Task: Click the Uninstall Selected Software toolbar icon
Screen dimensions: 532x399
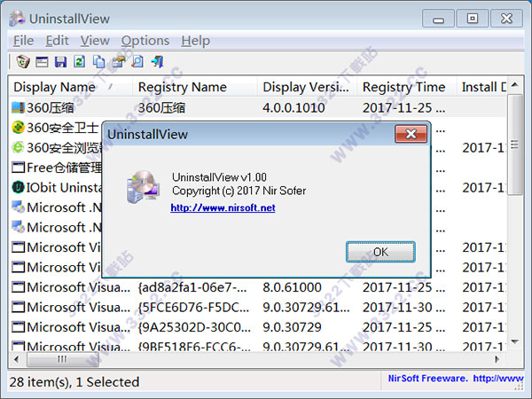Action: tap(23, 62)
